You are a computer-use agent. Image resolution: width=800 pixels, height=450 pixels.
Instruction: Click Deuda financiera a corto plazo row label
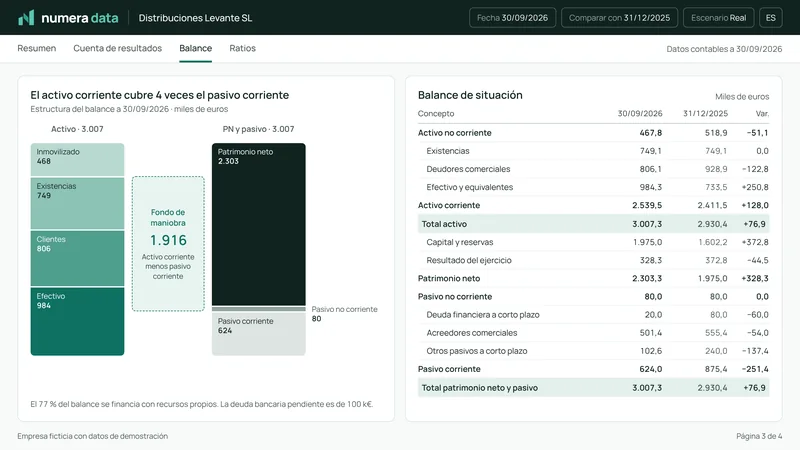pyautogui.click(x=483, y=315)
